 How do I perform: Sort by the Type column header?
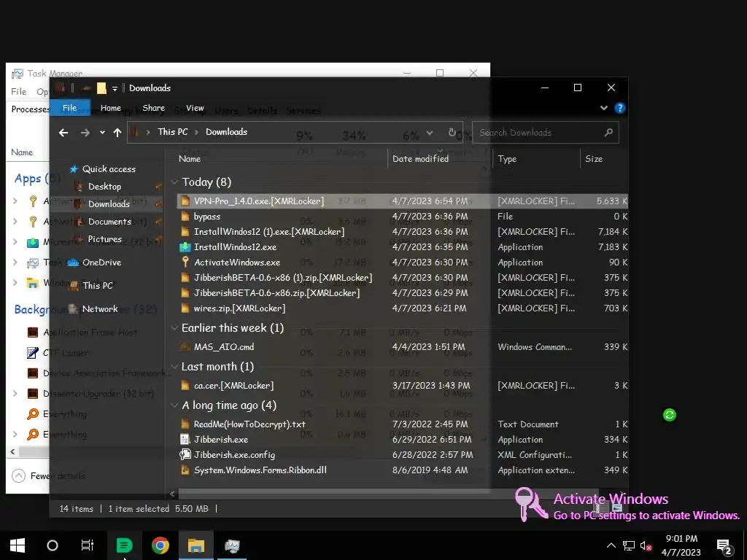507,159
